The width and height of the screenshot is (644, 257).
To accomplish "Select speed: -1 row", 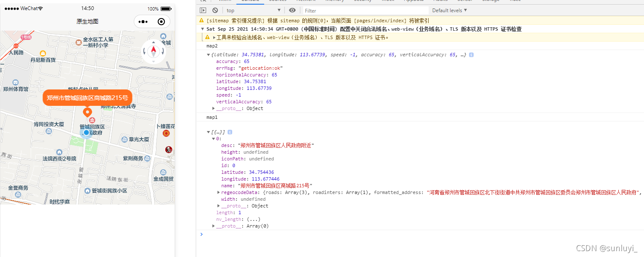I will 228,95.
